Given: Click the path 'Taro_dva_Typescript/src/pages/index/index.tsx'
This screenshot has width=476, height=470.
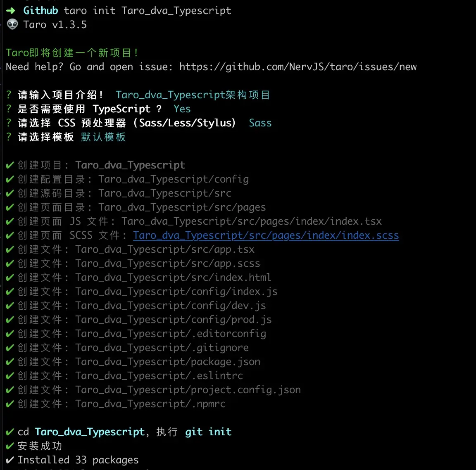Looking at the screenshot, I should (x=252, y=221).
